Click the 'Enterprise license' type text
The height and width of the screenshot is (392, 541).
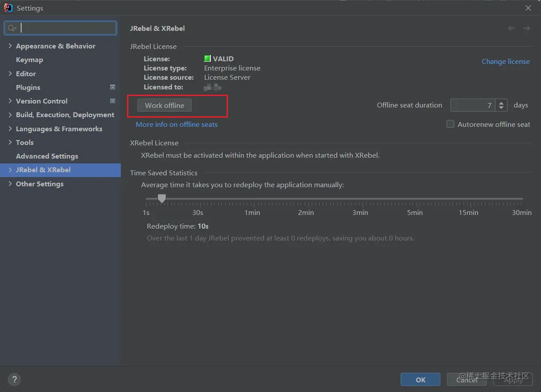232,68
